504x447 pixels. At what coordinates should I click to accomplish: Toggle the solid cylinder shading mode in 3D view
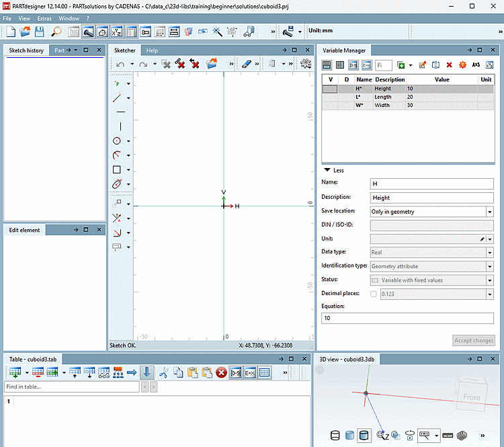coord(349,436)
